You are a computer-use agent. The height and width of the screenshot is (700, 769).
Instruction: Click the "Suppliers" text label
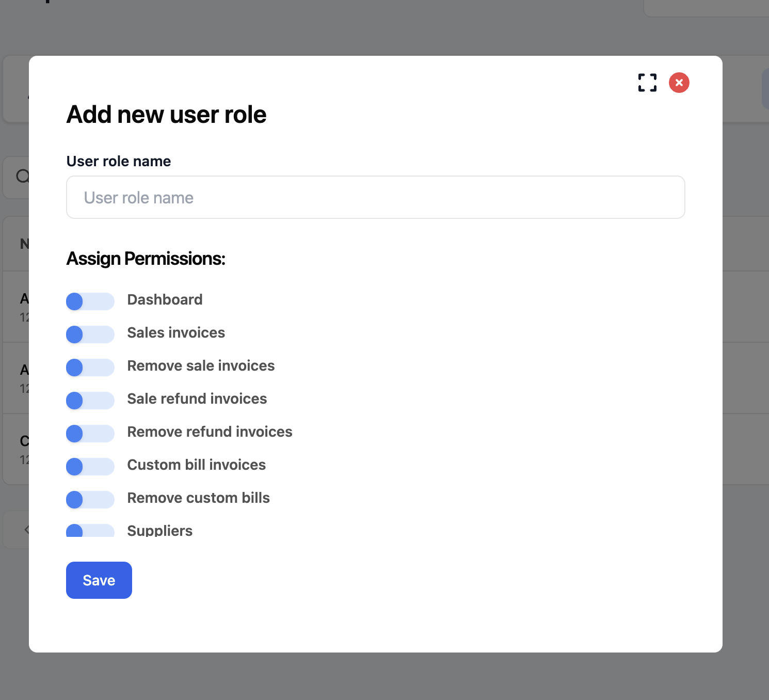coord(159,531)
